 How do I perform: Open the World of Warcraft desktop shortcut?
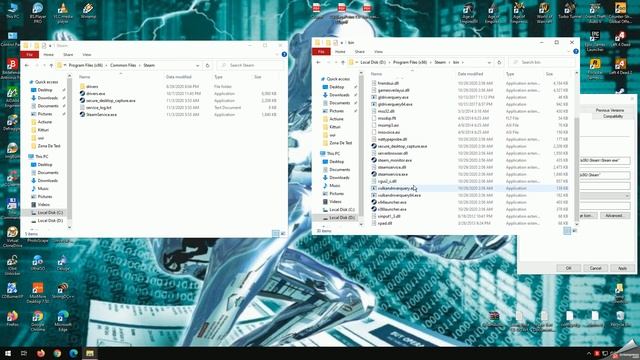tap(544, 13)
